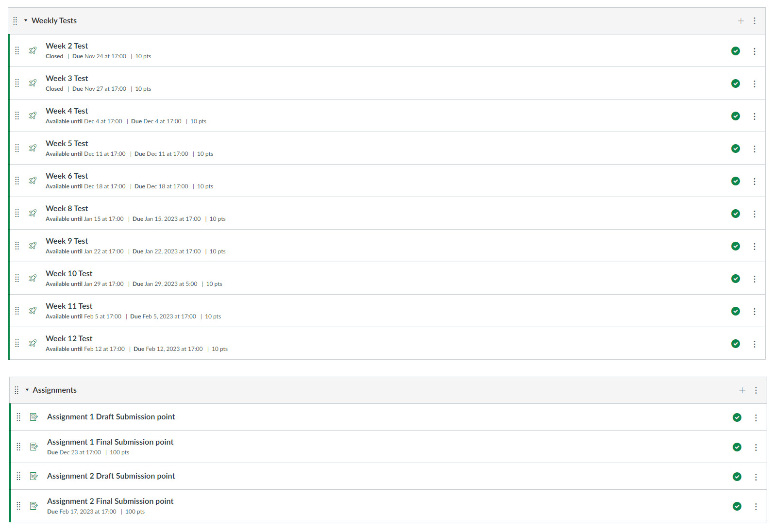Screen dimensions: 772x532
Task: Open Assignment 2 Draft Submission point
Action: (111, 476)
